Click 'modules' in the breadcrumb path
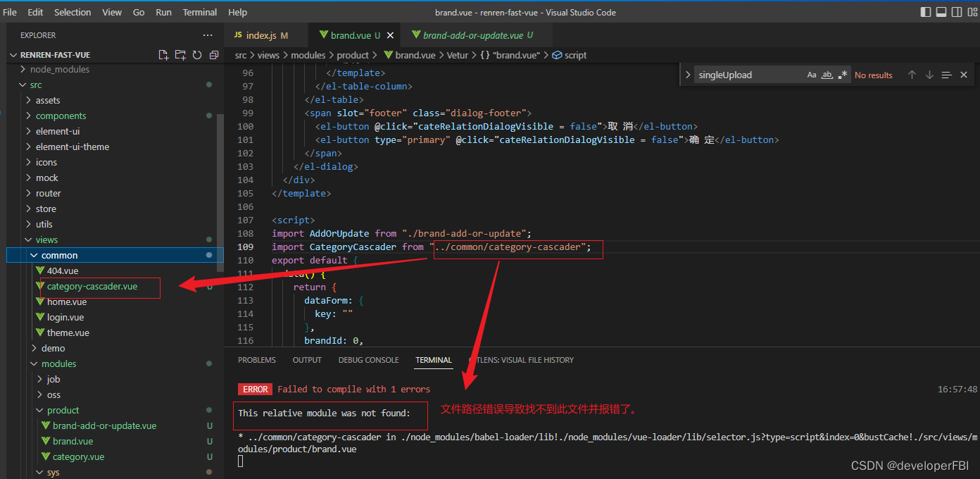This screenshot has height=479, width=980. point(308,55)
